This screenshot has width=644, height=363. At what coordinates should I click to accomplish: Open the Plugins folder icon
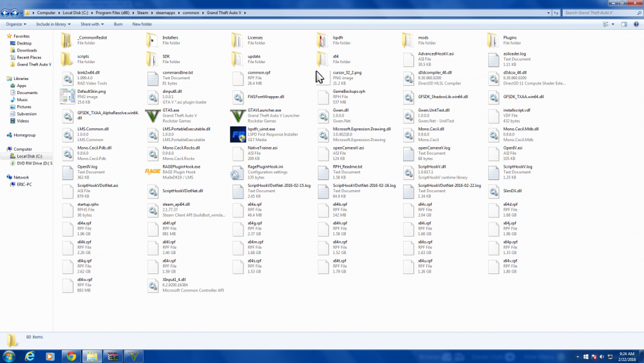(493, 40)
